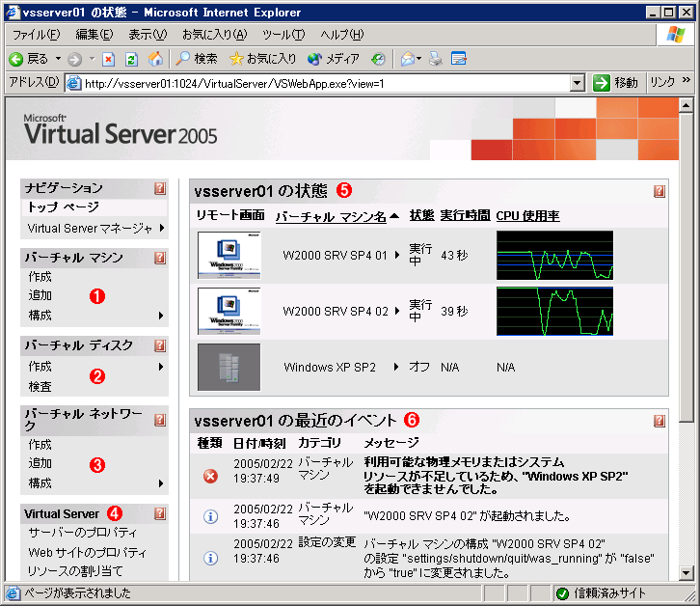The image size is (700, 606).
Task: Expand W2000 SRV SP4 02 action arrow
Action: 397,311
